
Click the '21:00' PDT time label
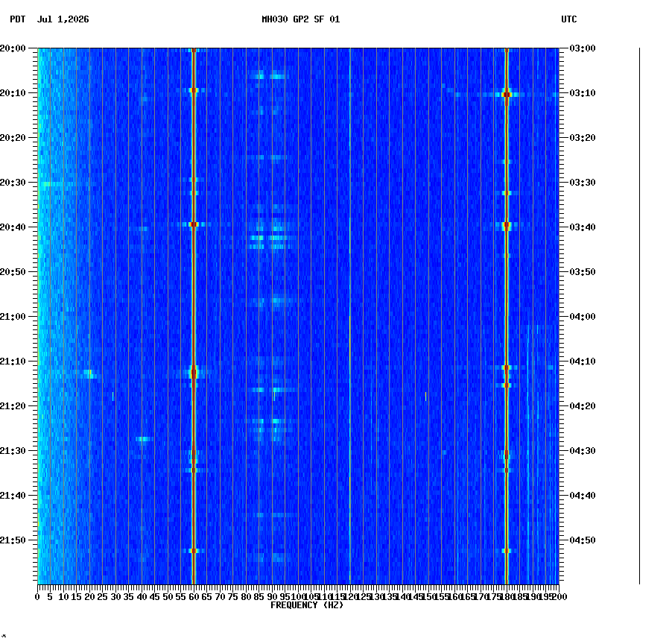click(13, 317)
